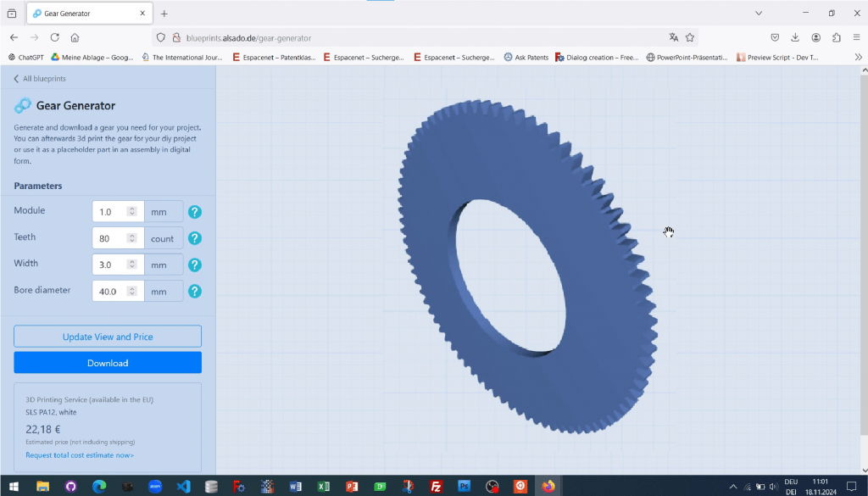
Task: Click the Module value stepper arrows
Action: [131, 212]
